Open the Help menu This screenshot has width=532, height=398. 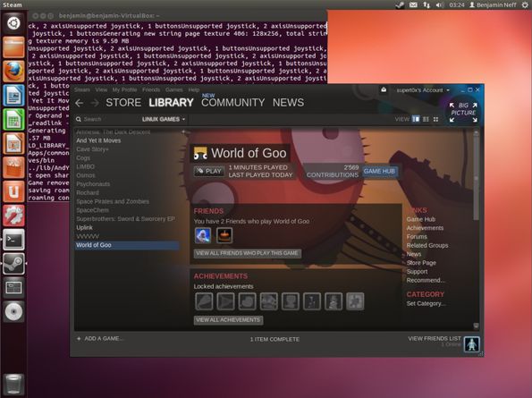coord(194,89)
